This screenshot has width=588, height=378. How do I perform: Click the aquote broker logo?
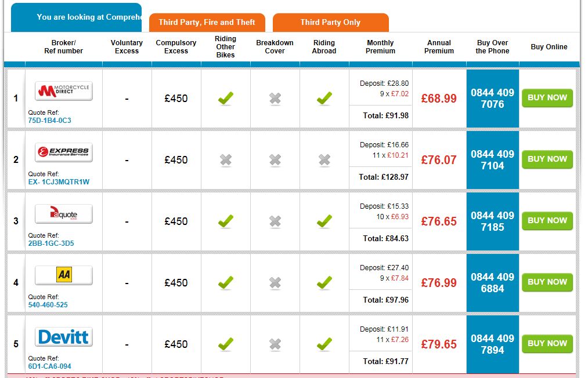(64, 214)
